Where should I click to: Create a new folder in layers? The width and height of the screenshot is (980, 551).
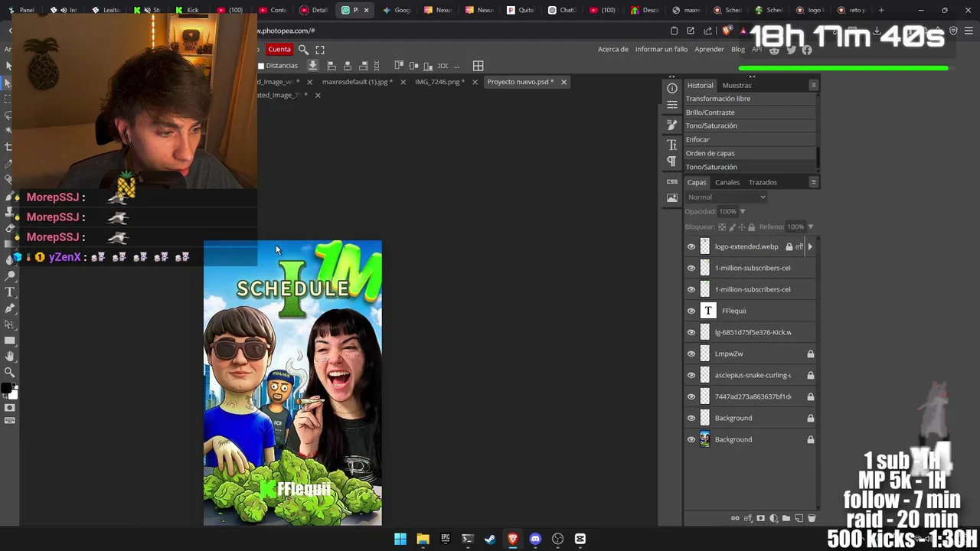786,518
